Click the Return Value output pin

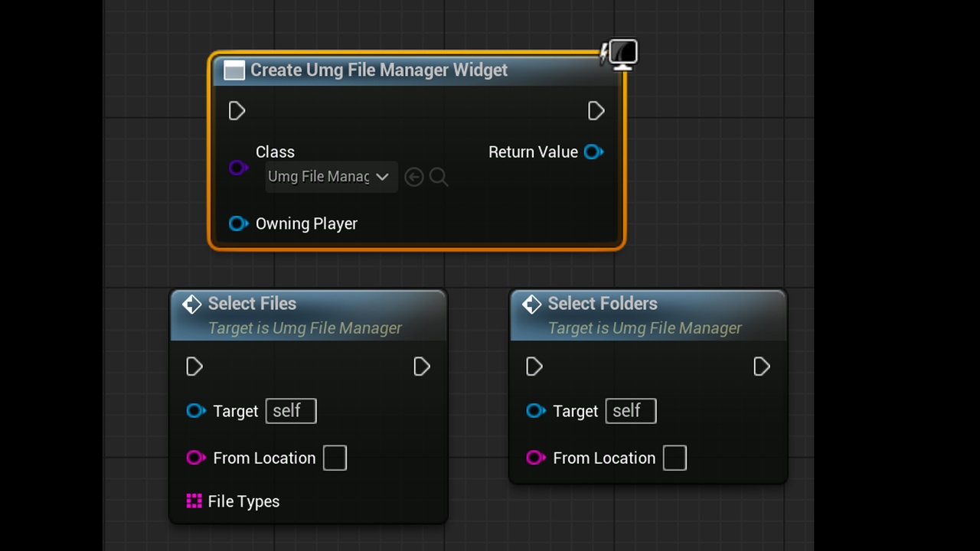(x=593, y=152)
